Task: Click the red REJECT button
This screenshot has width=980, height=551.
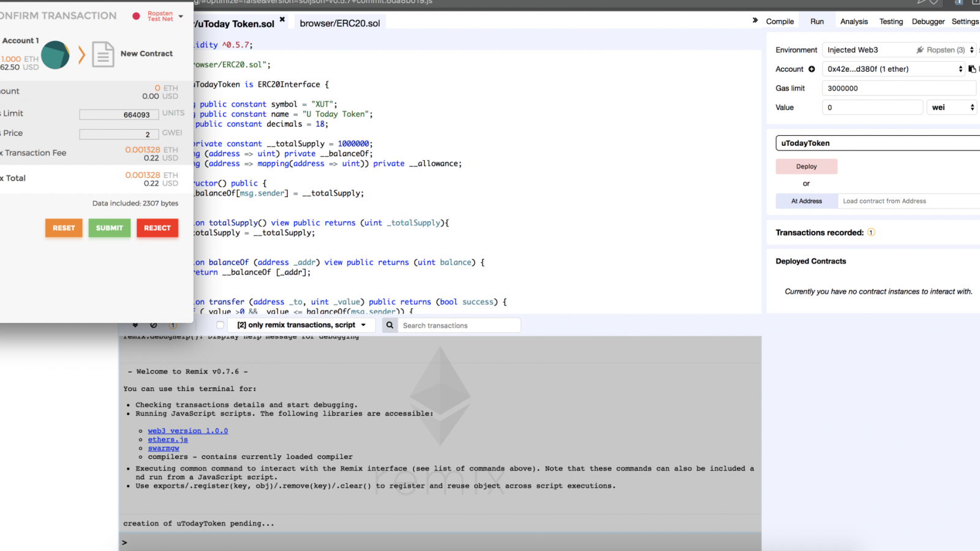Action: [x=157, y=228]
